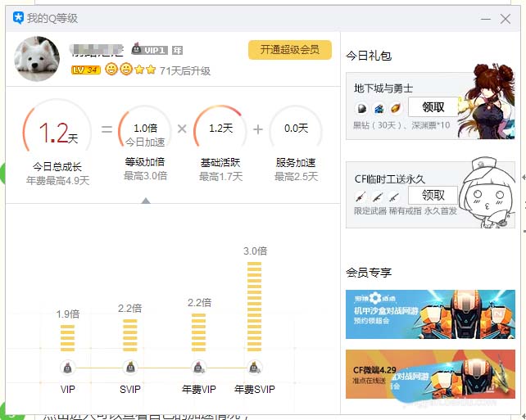Viewport: 526px width, 420px height.
Task: Click the first smiley sun level icon
Action: [x=111, y=69]
